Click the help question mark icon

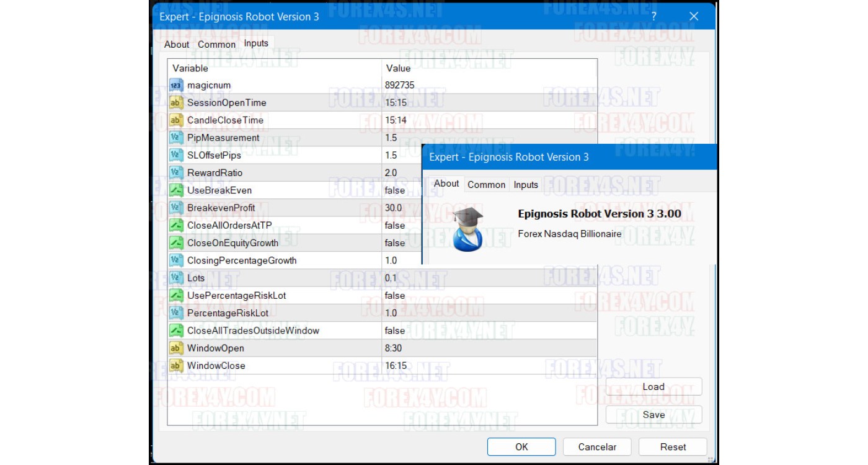[653, 17]
